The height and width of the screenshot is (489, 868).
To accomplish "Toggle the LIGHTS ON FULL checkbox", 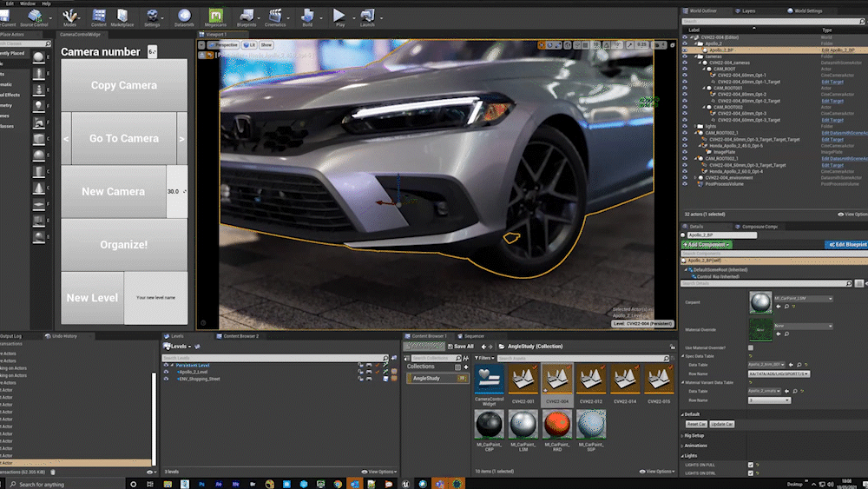I will pos(751,465).
